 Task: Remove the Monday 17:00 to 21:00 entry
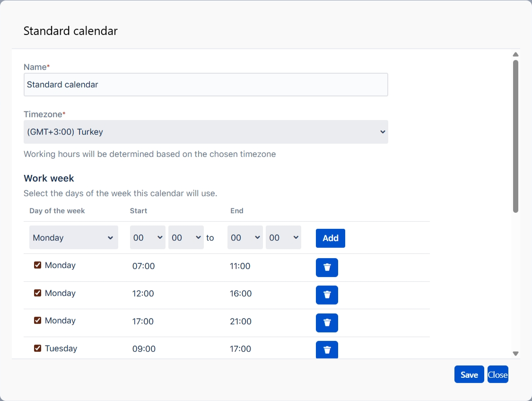click(327, 323)
